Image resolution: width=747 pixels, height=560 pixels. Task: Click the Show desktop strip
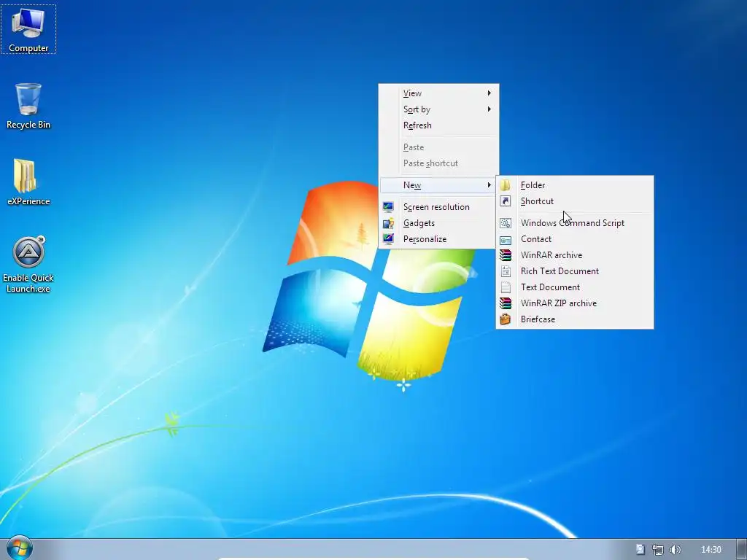(x=742, y=550)
